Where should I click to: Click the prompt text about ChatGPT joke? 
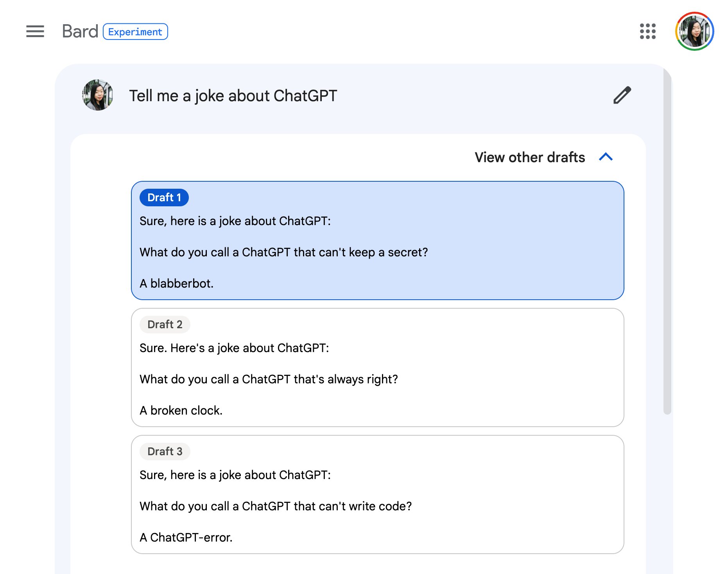[233, 96]
